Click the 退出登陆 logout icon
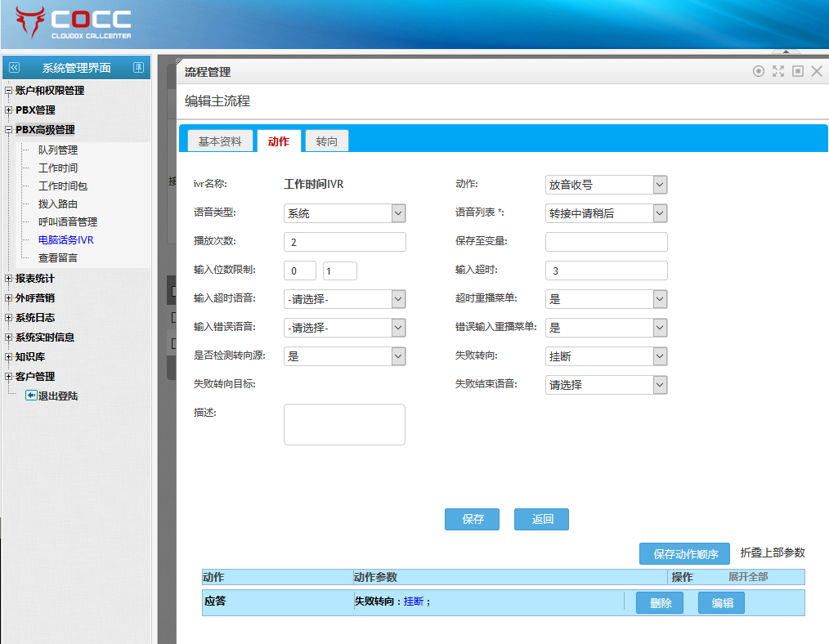The width and height of the screenshot is (829, 644). click(31, 396)
